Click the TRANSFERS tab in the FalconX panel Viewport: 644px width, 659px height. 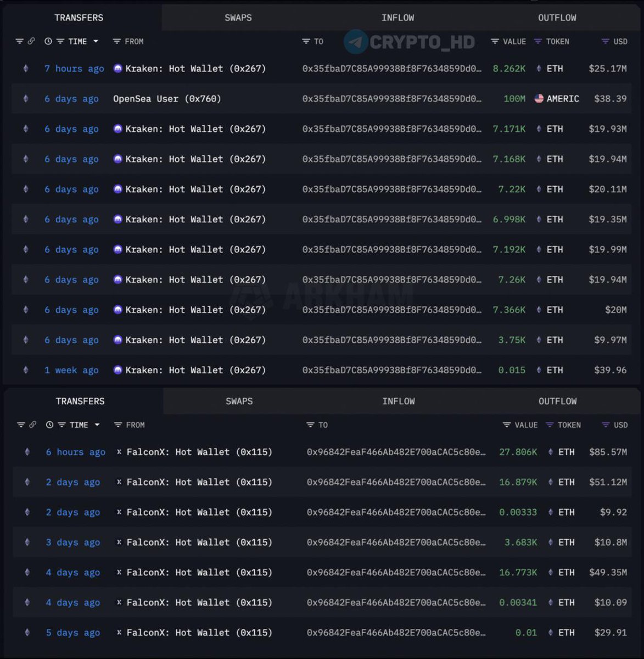pyautogui.click(x=80, y=401)
